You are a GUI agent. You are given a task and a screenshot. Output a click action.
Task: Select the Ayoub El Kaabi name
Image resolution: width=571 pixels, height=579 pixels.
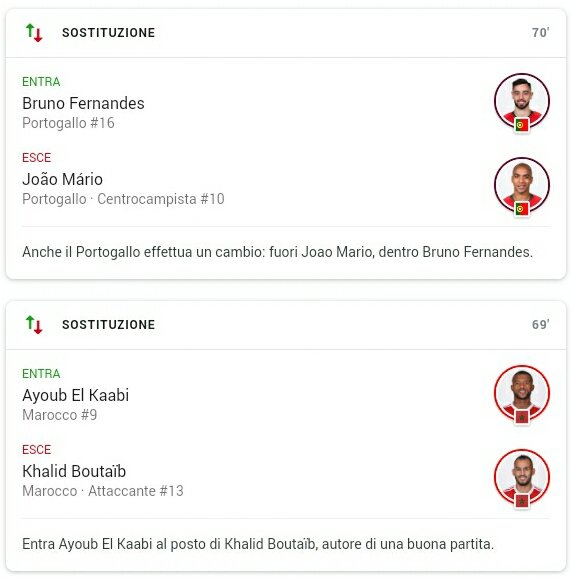(x=75, y=395)
